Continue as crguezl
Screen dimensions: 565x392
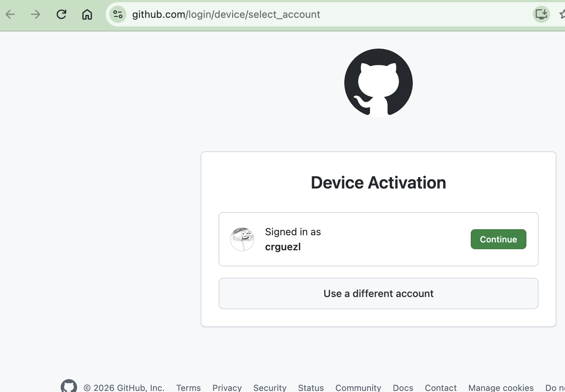pos(498,239)
